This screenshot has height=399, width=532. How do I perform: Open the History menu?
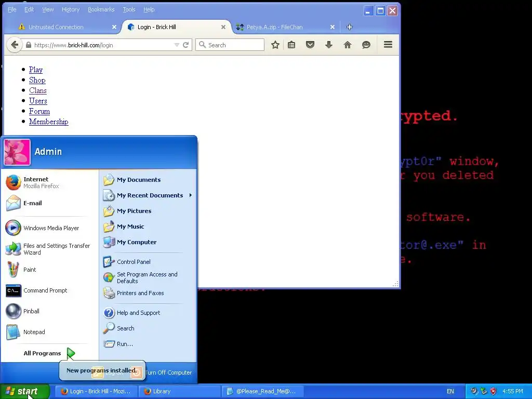[x=71, y=9]
